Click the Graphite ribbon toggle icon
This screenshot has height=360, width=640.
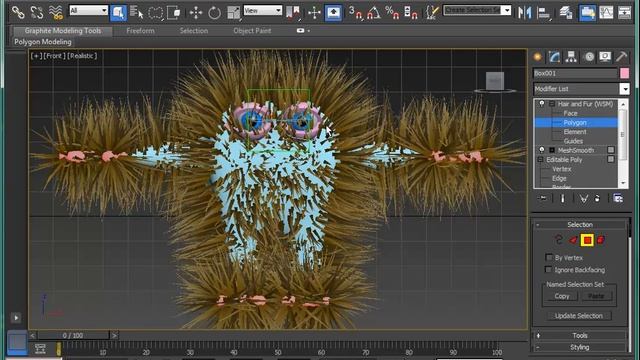tap(587, 12)
